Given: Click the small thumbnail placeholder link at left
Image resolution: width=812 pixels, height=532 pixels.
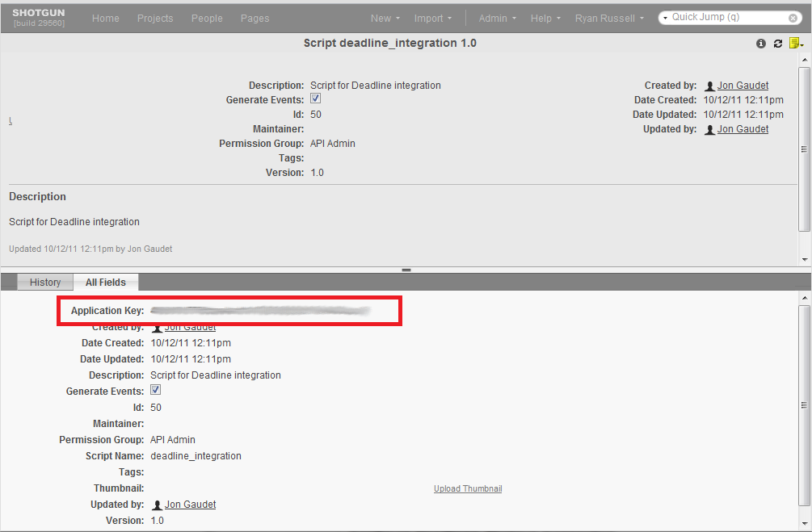Looking at the screenshot, I should point(11,120).
